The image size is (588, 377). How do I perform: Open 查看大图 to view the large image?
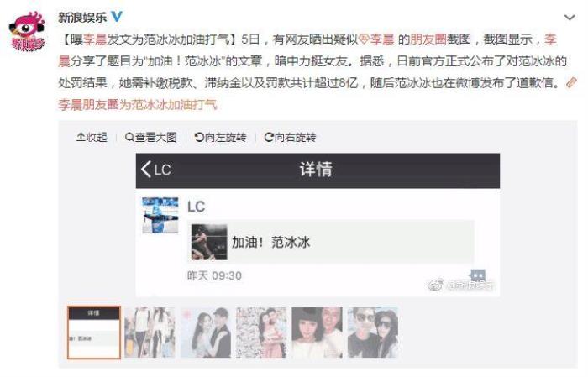[150, 137]
